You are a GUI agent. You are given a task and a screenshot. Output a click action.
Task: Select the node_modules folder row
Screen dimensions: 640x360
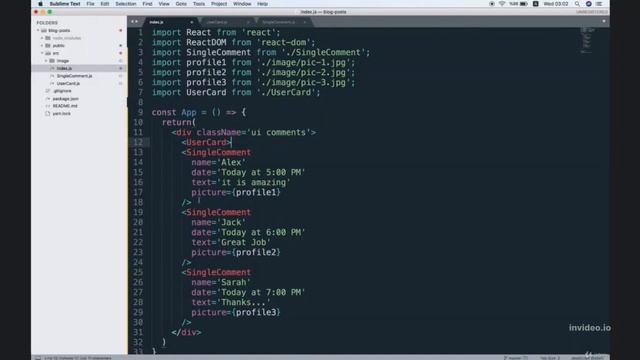pos(79,38)
